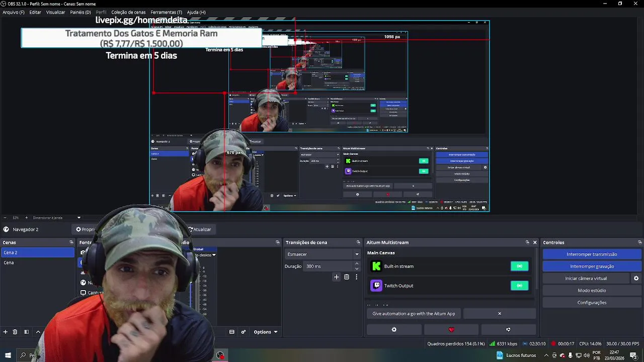This screenshot has width=644, height=362.
Task: Click Interromper gravação
Action: click(592, 266)
